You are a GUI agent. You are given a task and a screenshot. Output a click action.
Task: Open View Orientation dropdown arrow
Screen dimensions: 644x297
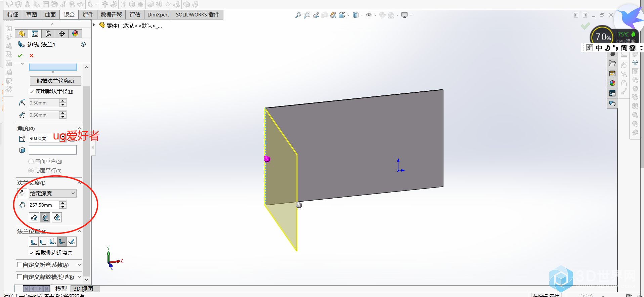pos(348,15)
